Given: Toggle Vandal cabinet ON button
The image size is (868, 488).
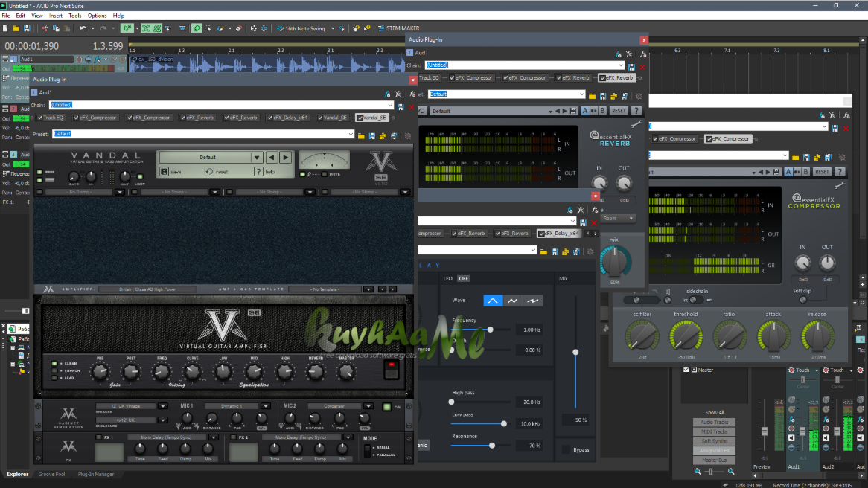Looking at the screenshot, I should 387,407.
